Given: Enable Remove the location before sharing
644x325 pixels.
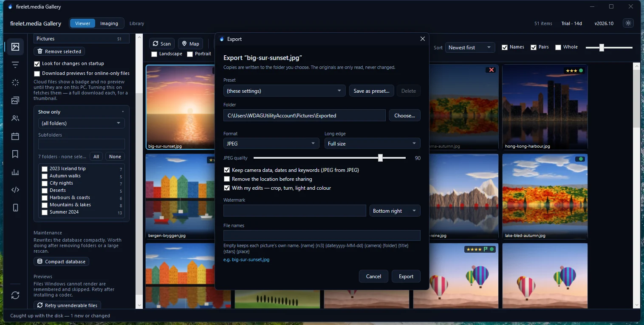Looking at the screenshot, I should coord(227,179).
